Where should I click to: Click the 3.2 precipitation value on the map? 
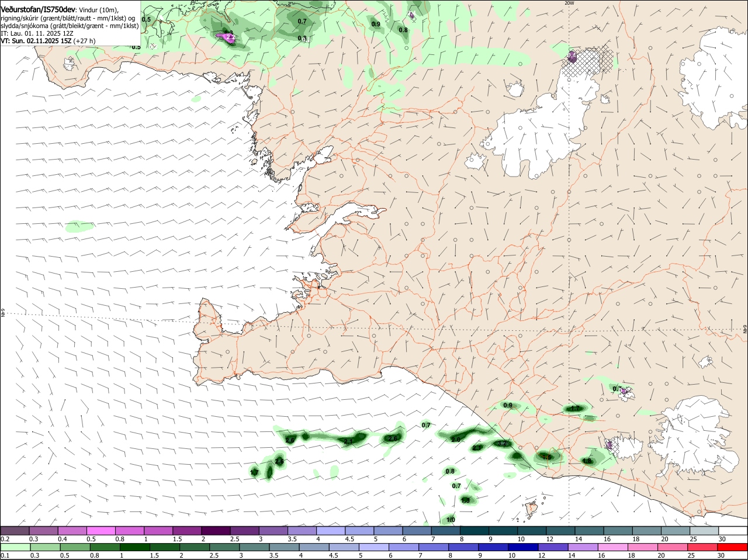(x=503, y=444)
